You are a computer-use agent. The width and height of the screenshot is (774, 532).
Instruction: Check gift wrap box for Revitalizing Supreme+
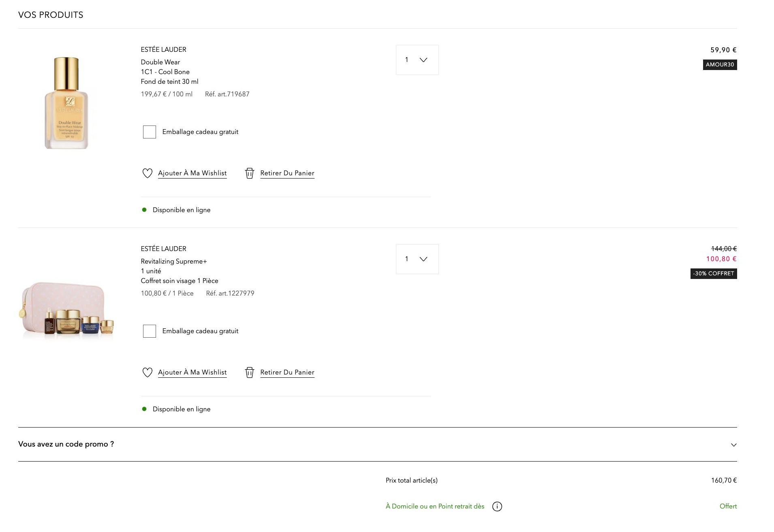[x=150, y=331]
